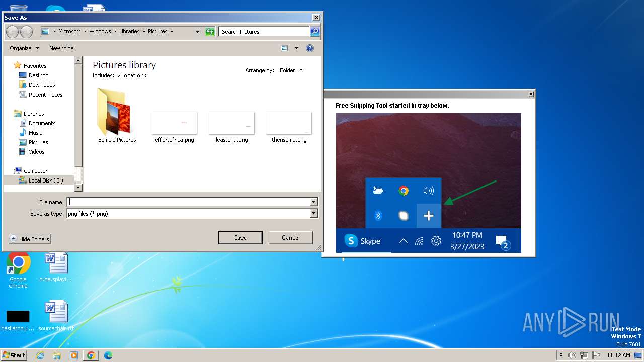Open Windows Media Player from taskbar
Viewport: 644px width, 362px height.
tap(74, 355)
